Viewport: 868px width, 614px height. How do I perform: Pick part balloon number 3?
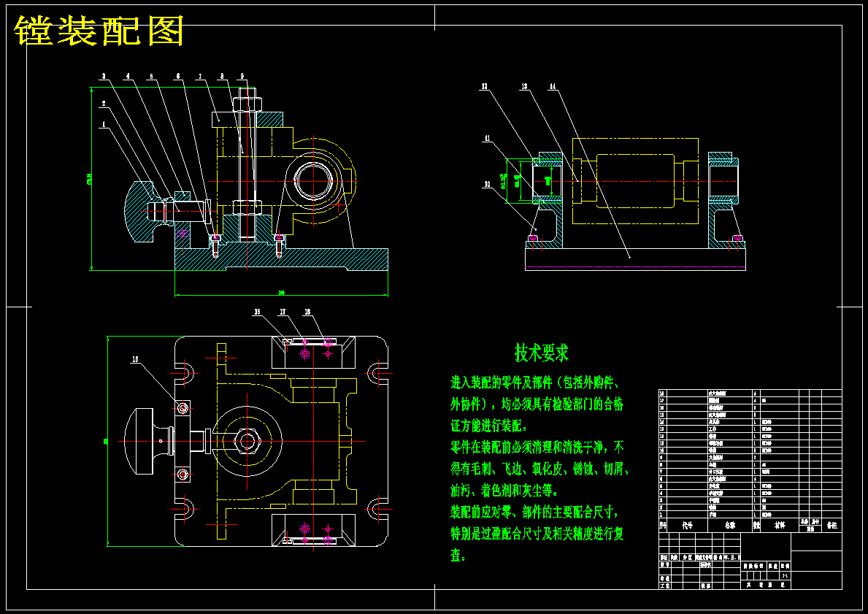(103, 77)
